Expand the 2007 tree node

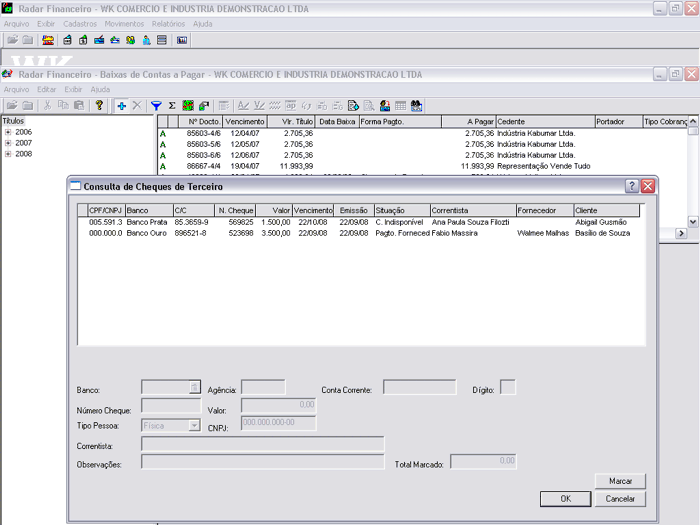coord(8,143)
